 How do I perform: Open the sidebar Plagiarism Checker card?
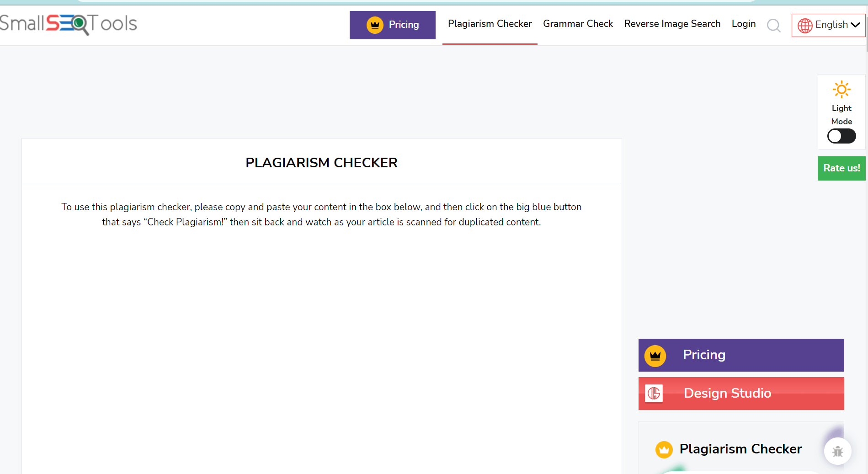pyautogui.click(x=740, y=449)
